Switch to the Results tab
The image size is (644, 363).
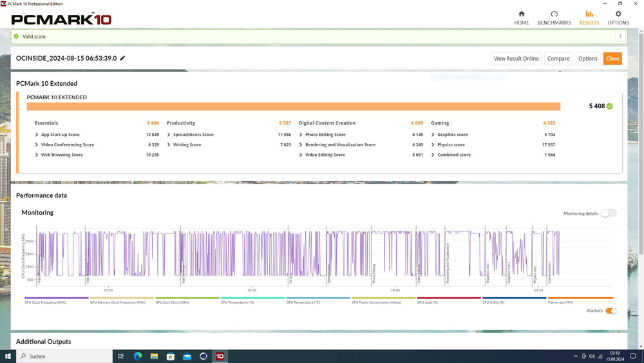coord(589,18)
